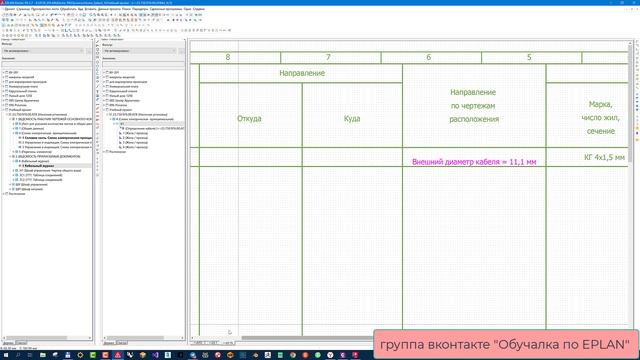The height and width of the screenshot is (360, 640).
Task: Click column number '6' in frame header
Action: 429,58
